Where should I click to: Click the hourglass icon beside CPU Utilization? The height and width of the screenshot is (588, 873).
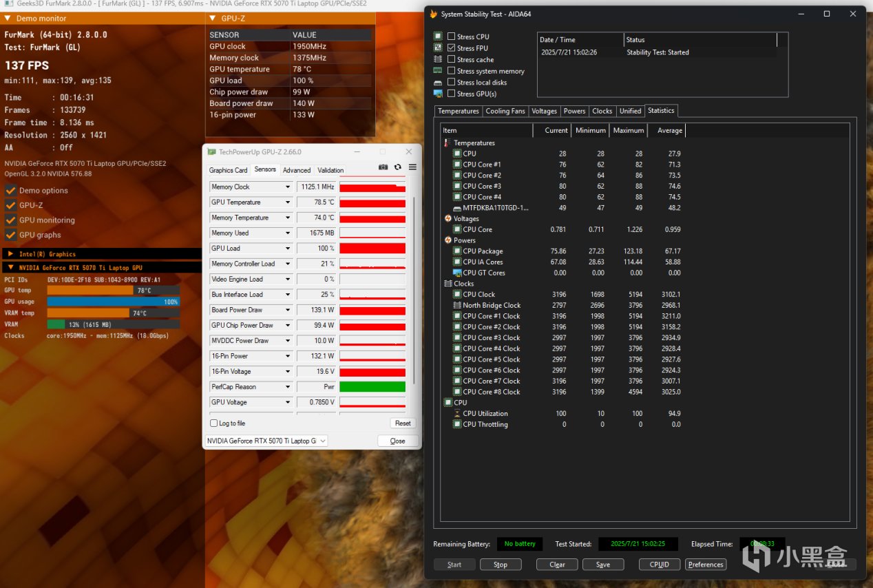tap(457, 414)
